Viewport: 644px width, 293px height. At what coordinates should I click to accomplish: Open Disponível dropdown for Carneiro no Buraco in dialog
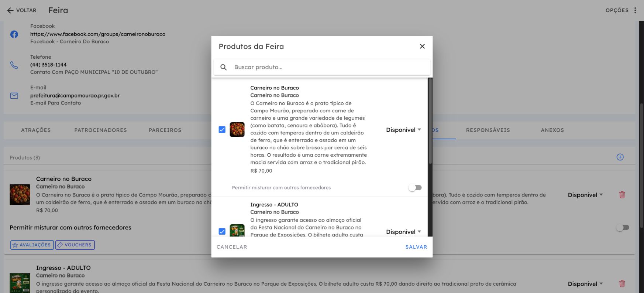403,130
